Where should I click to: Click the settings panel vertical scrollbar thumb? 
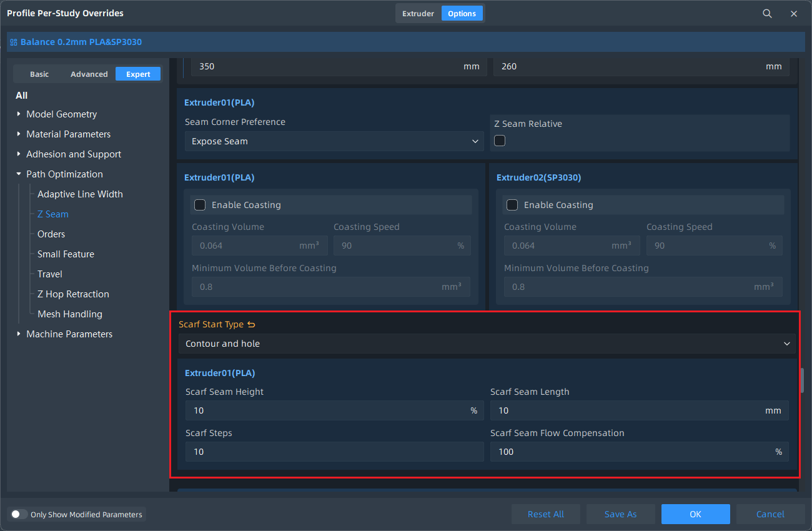click(x=803, y=380)
